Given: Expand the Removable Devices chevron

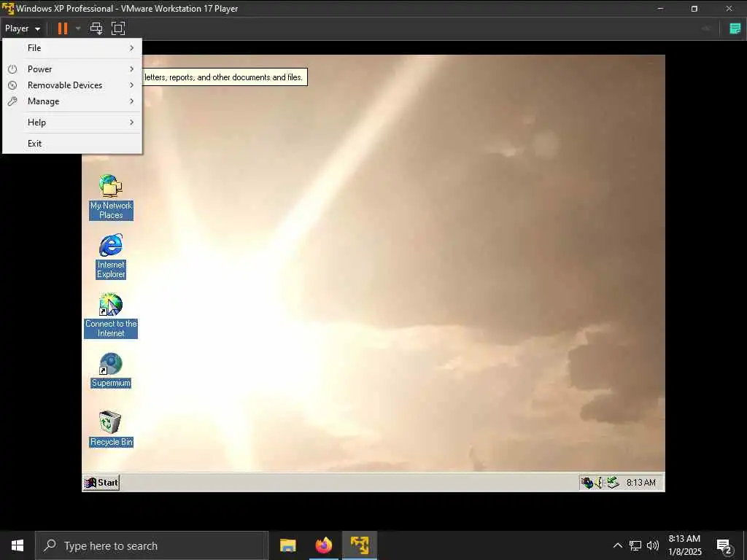Looking at the screenshot, I should point(132,85).
